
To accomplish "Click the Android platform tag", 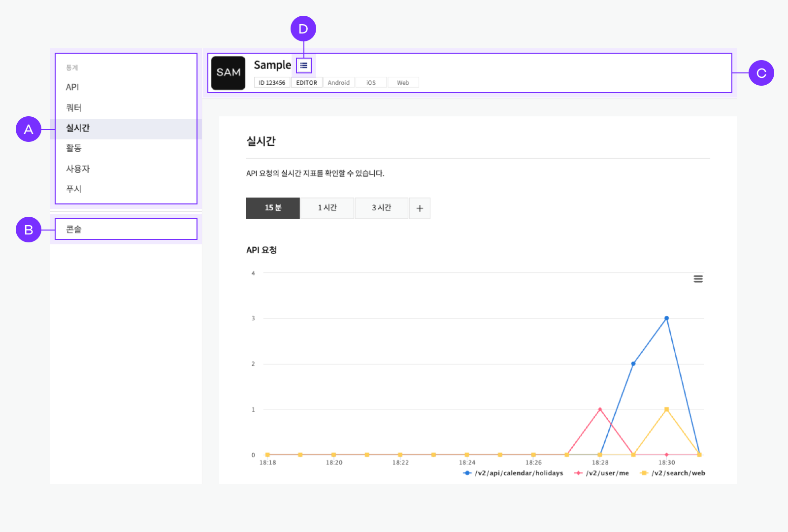I will (339, 83).
